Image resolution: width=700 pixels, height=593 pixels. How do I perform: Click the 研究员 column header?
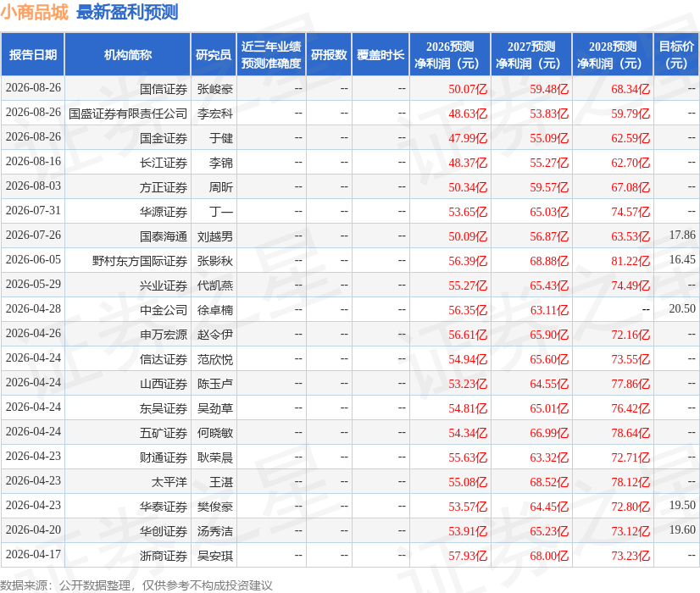pos(214,54)
